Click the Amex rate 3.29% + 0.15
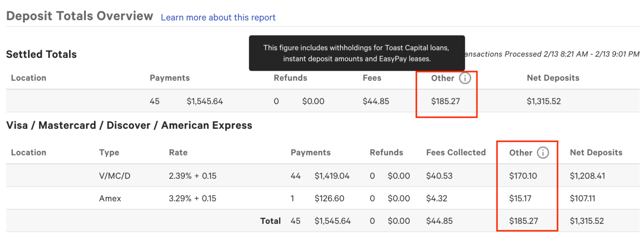 click(193, 198)
